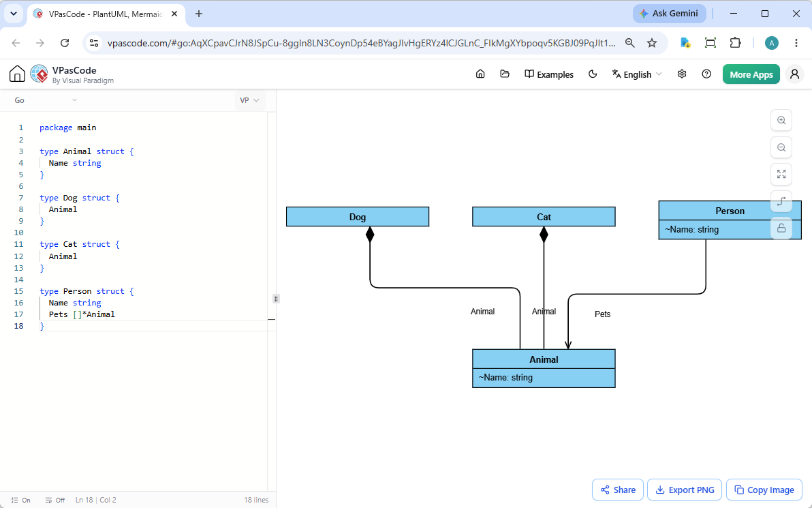This screenshot has height=508, width=812.
Task: Open the Chrome tab search dropdown
Action: 14,14
